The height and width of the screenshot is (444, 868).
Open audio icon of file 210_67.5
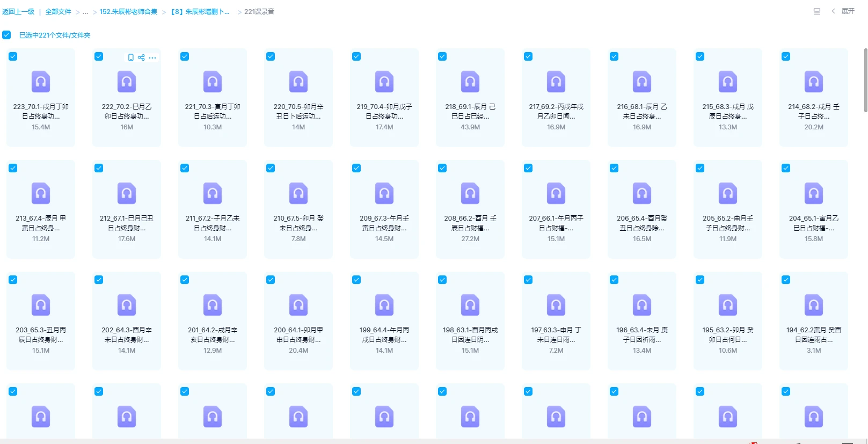(298, 193)
